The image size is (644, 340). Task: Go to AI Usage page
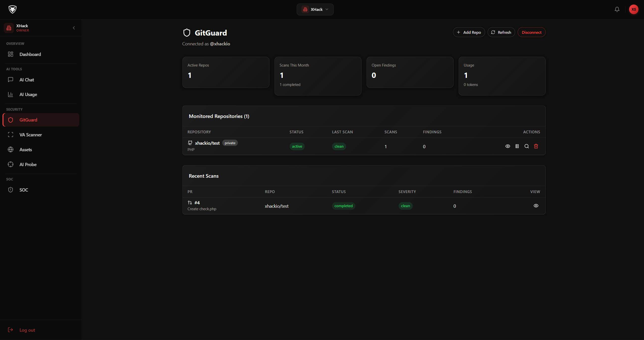point(41,95)
